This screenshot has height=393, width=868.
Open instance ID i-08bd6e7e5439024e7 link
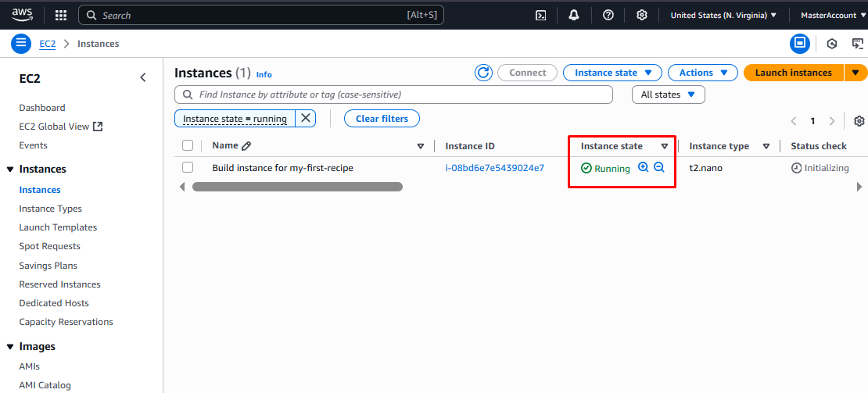coord(494,168)
